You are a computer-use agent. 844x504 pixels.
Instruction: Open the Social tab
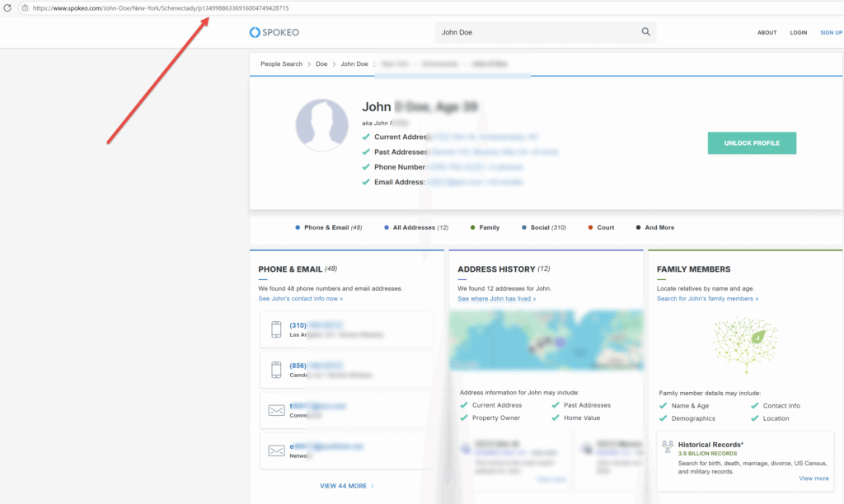click(544, 227)
